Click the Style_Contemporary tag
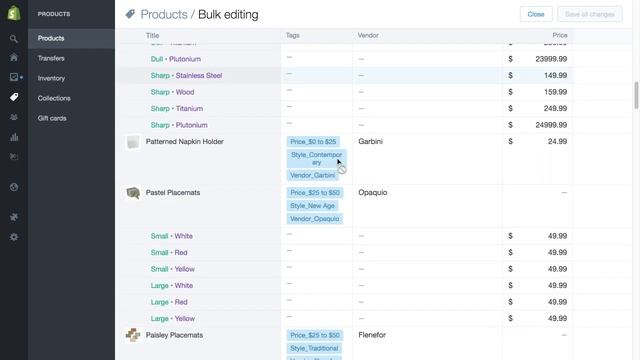 click(x=316, y=158)
